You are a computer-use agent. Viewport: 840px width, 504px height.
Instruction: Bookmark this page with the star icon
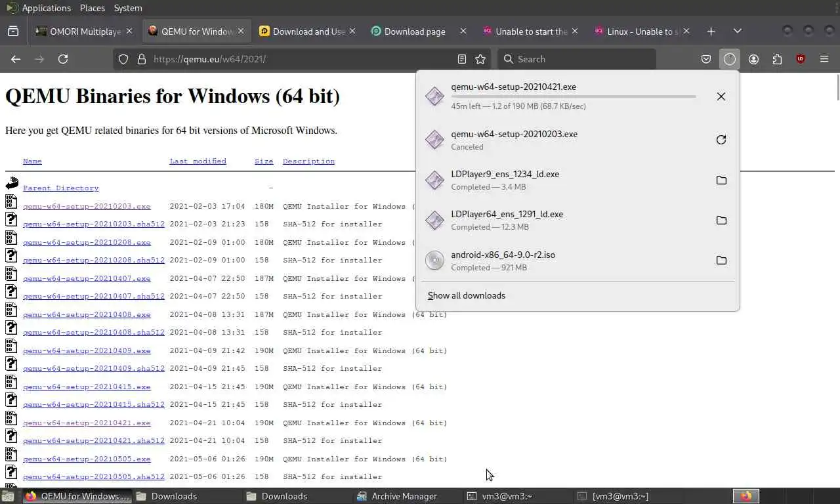[480, 59]
